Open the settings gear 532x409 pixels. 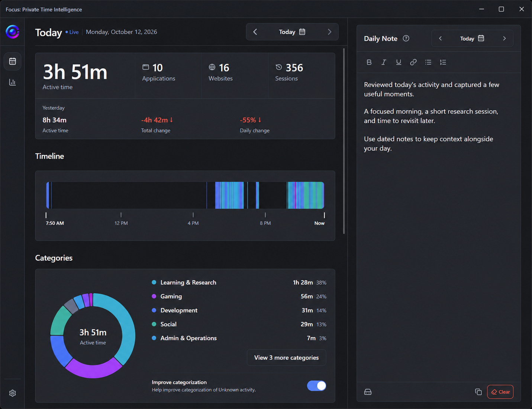tap(13, 393)
